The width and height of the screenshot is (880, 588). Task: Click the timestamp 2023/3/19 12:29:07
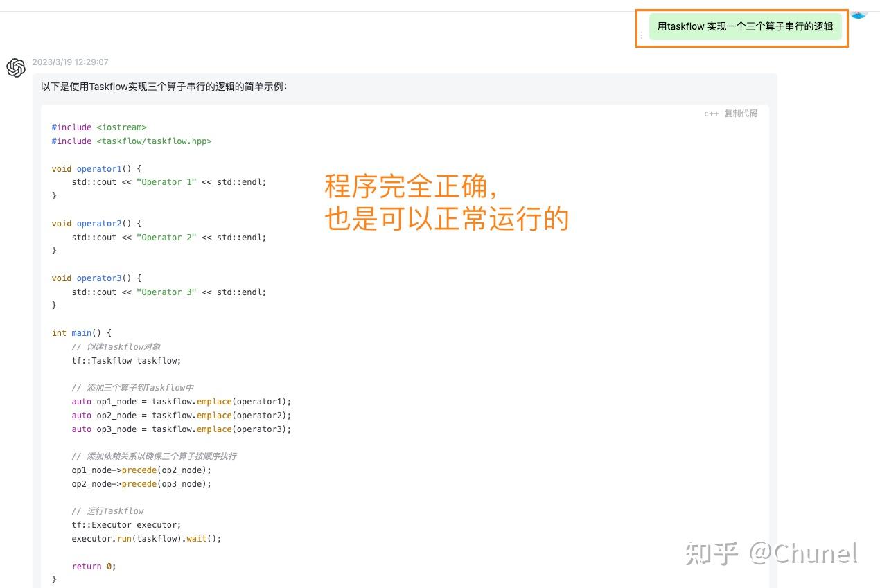pyautogui.click(x=71, y=62)
